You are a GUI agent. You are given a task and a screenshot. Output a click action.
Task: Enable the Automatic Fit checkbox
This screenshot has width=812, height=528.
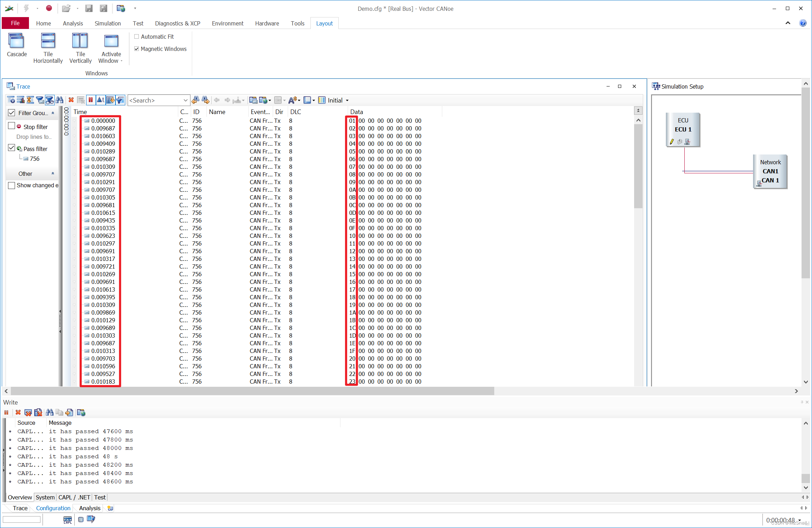pyautogui.click(x=137, y=37)
